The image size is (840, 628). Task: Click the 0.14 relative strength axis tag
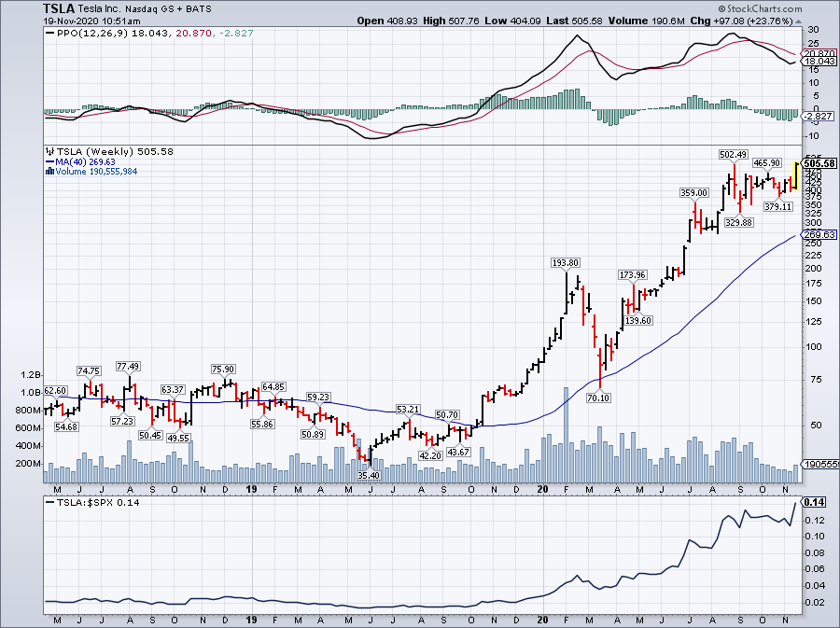click(815, 502)
